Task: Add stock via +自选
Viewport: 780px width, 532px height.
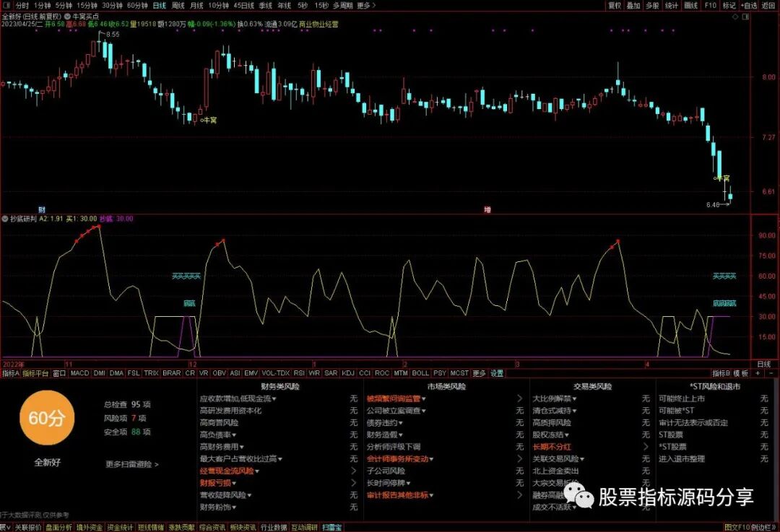Action: (x=749, y=6)
